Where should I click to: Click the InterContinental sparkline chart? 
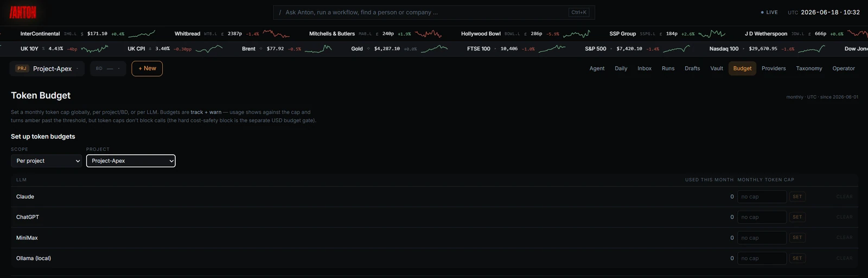pos(142,34)
